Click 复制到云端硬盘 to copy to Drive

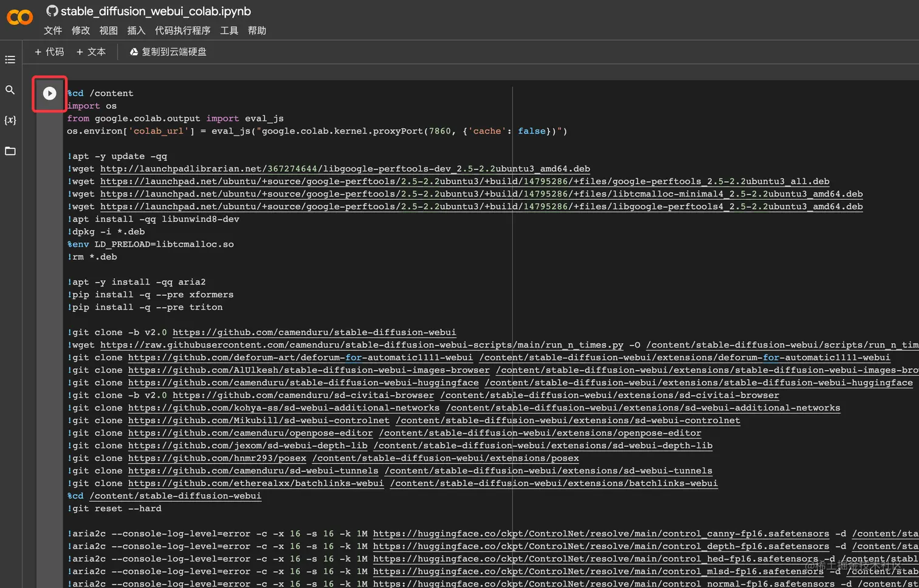pyautogui.click(x=168, y=52)
